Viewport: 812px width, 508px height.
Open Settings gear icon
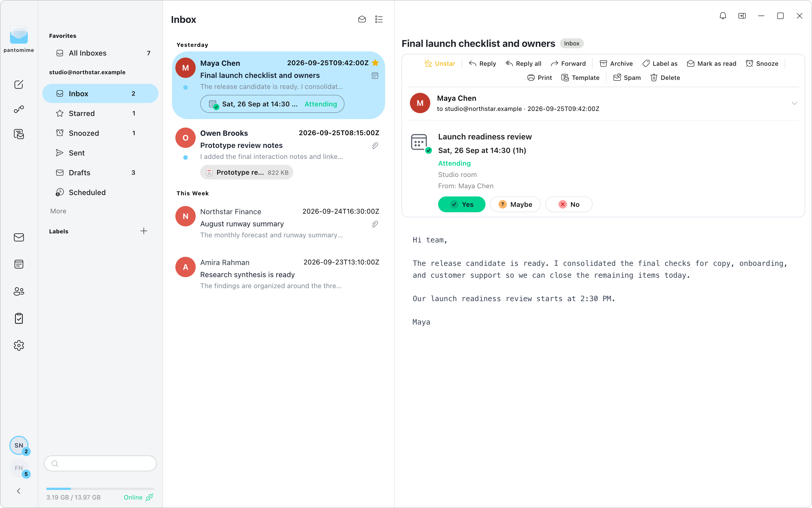[x=19, y=345]
